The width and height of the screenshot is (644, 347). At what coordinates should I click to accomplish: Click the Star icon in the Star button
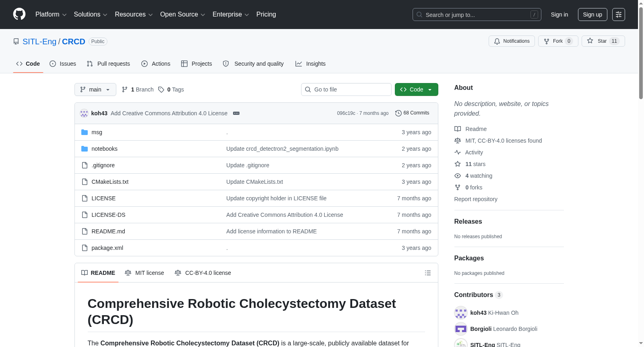click(x=590, y=41)
